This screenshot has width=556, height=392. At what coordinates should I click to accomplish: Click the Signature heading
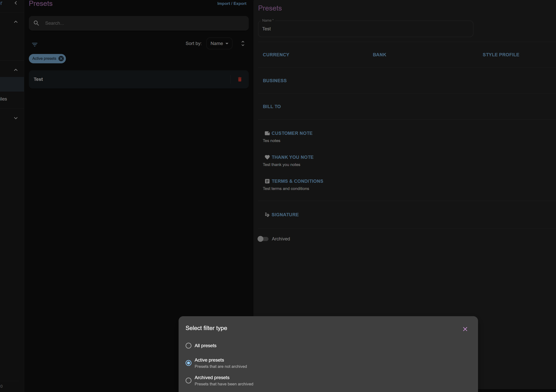285,215
